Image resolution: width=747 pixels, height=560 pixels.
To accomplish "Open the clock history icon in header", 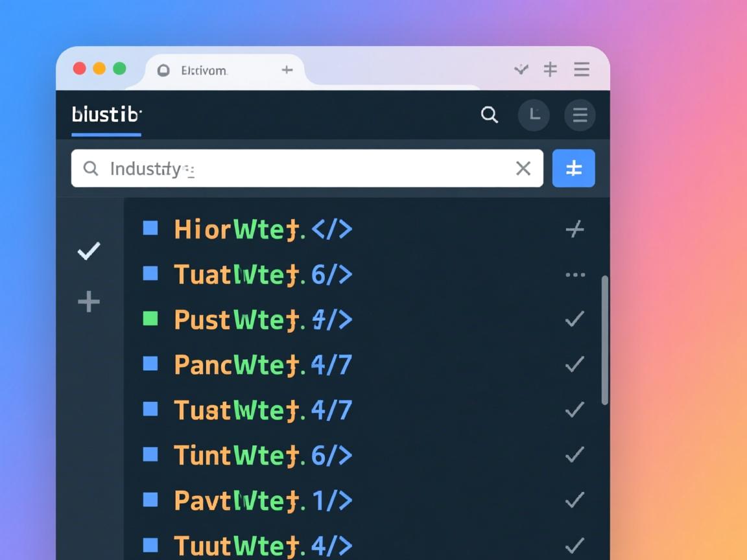I will [534, 115].
